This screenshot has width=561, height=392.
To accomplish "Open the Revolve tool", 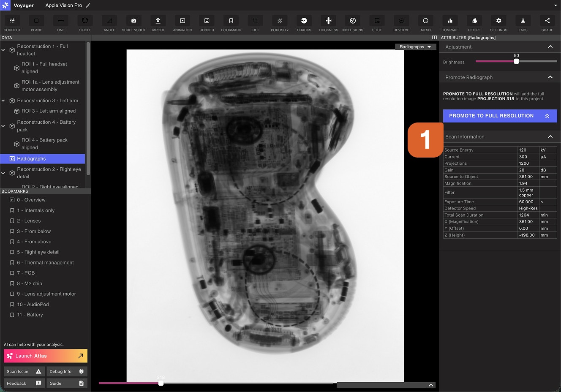I will click(x=401, y=21).
